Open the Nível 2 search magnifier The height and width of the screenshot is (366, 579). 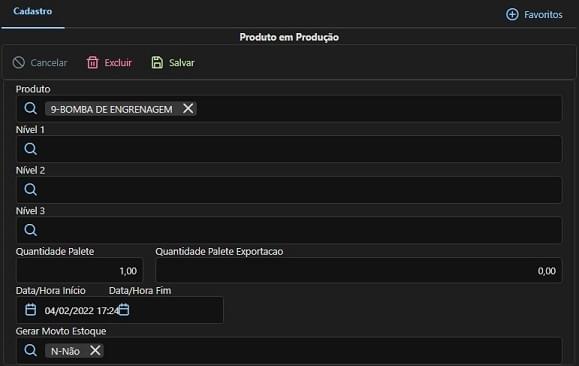pos(31,189)
